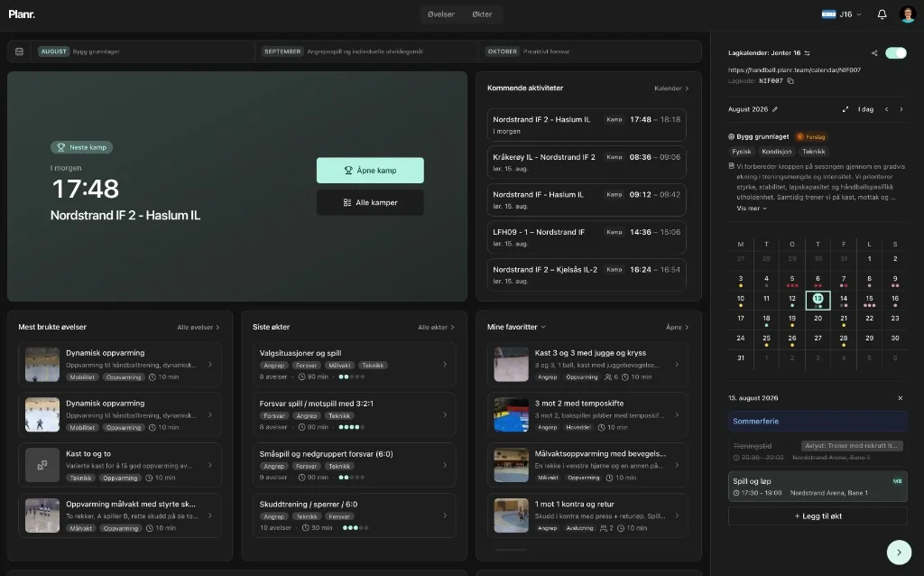Open arrow on Valgsituasjoner og spill session
Image resolution: width=924 pixels, height=576 pixels.
(x=444, y=365)
